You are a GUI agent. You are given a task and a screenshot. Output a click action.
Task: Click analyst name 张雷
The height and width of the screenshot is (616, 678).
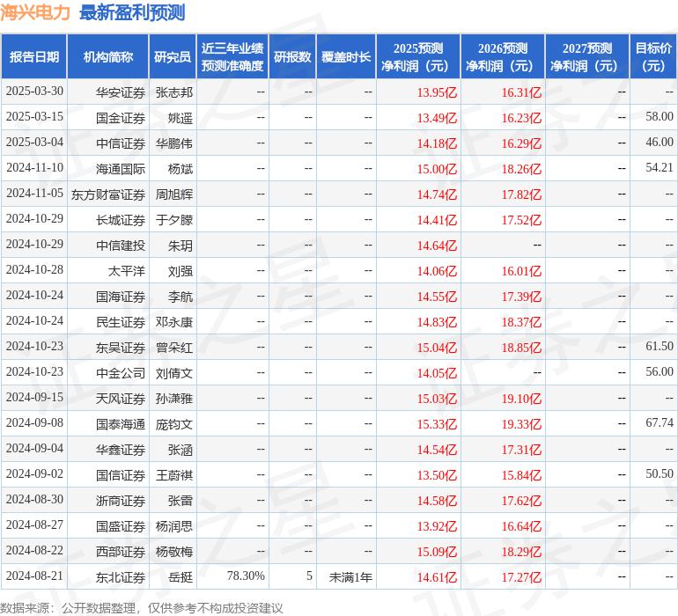[180, 501]
